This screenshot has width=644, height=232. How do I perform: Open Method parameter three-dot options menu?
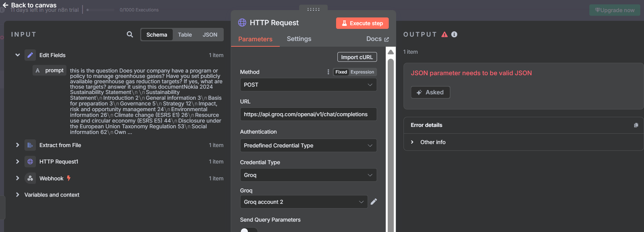click(x=328, y=72)
